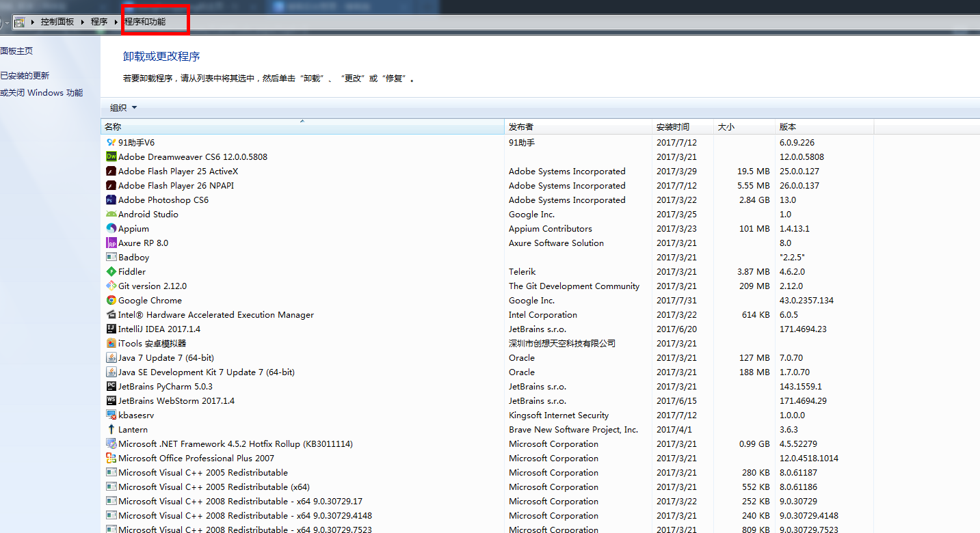Click the version "2.2.5" of Badboy
The height and width of the screenshot is (533, 980).
coord(792,257)
